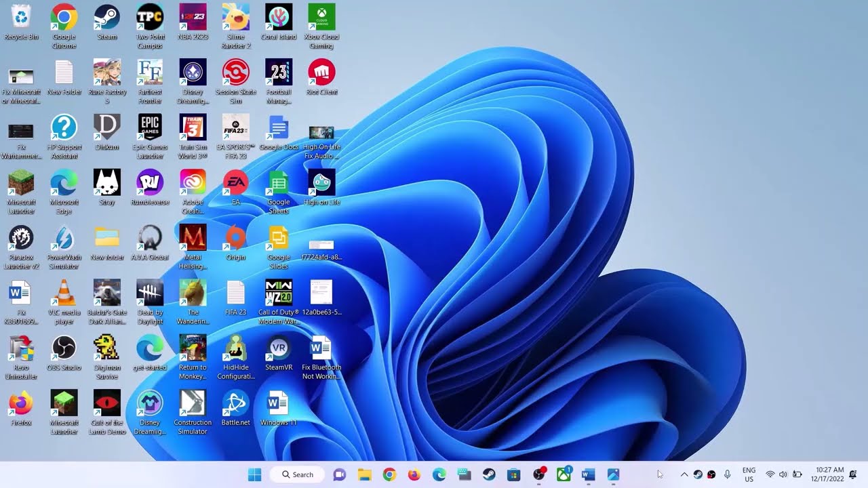Viewport: 868px width, 488px height.
Task: Open the Windows Start menu
Action: 255,474
